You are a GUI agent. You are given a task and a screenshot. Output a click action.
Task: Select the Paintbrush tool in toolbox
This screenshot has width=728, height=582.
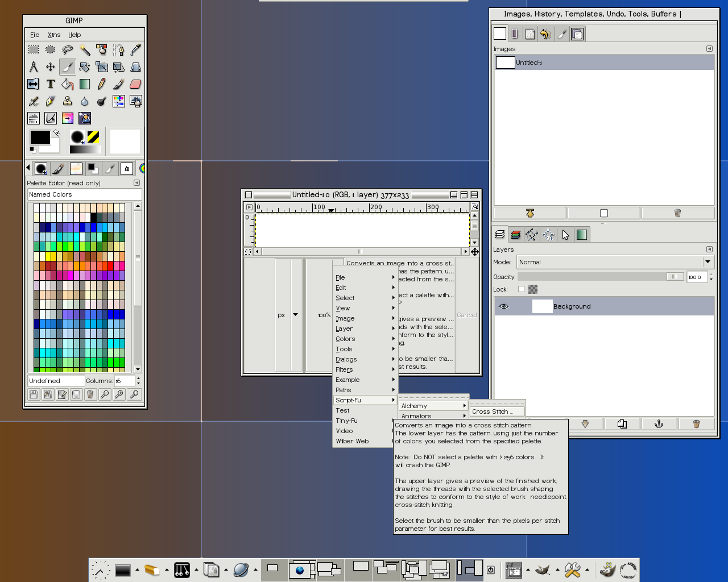pyautogui.click(x=119, y=84)
